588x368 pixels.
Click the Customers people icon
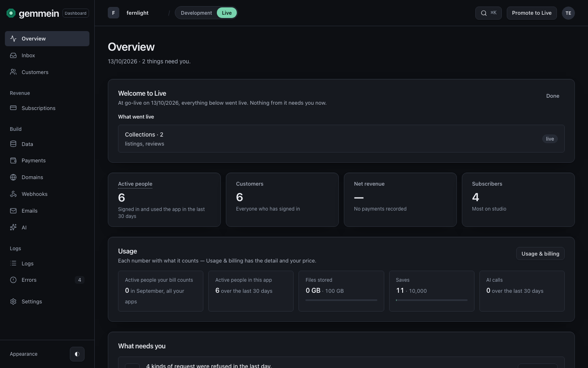[x=13, y=72]
